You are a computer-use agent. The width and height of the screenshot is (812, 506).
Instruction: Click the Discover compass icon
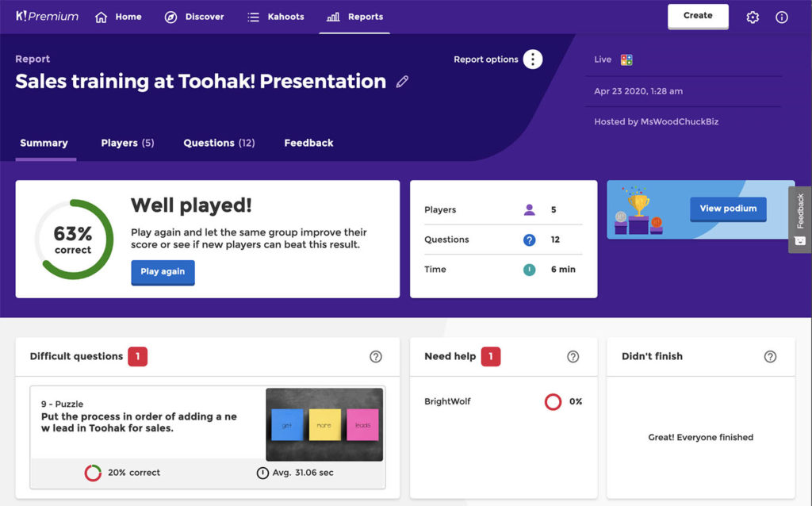point(169,16)
